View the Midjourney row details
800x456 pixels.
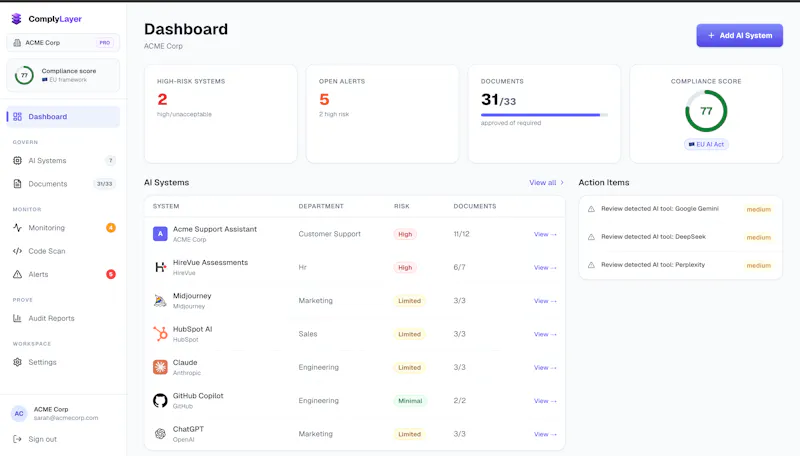545,301
